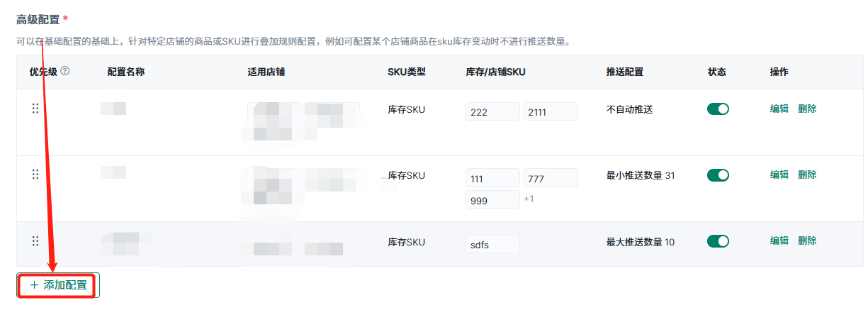This screenshot has height=310, width=868.
Task: Click the help icon next to 优先级
Action: (x=65, y=72)
